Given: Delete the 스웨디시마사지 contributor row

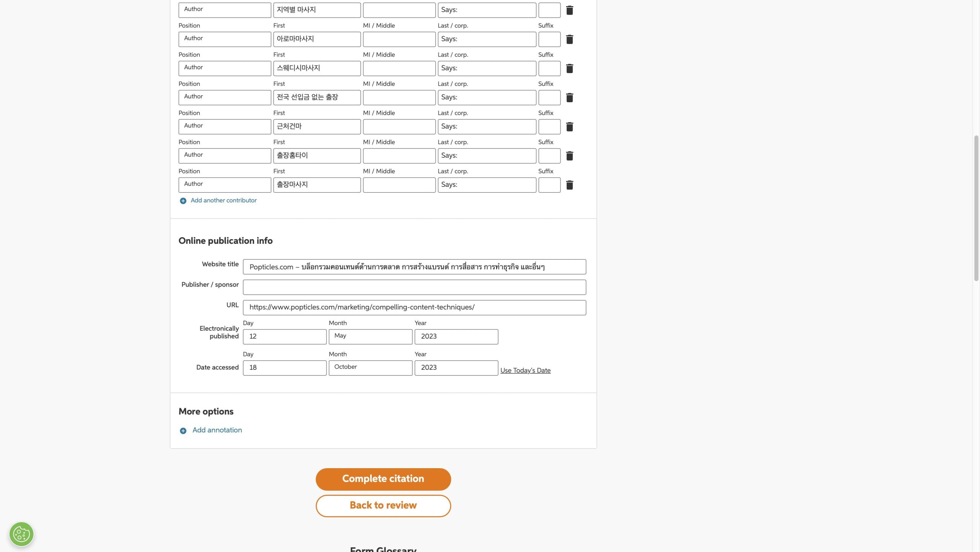Looking at the screenshot, I should (x=569, y=69).
